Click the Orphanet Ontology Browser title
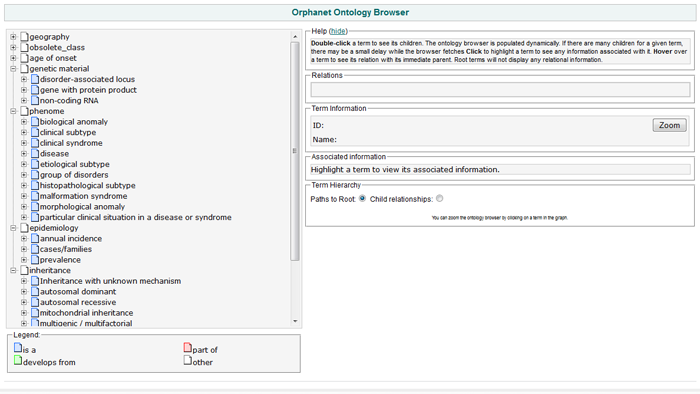Viewport: 700px width, 394px height. (350, 12)
